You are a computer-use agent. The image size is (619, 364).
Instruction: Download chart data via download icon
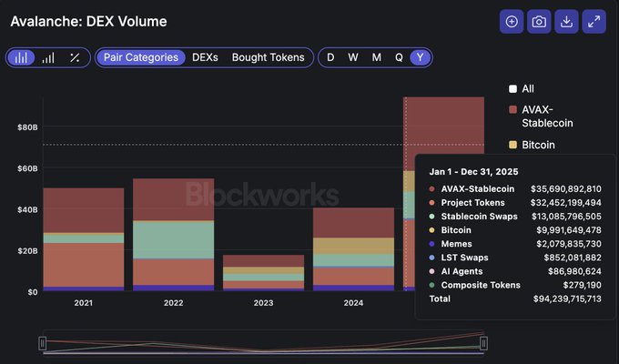pyautogui.click(x=566, y=22)
